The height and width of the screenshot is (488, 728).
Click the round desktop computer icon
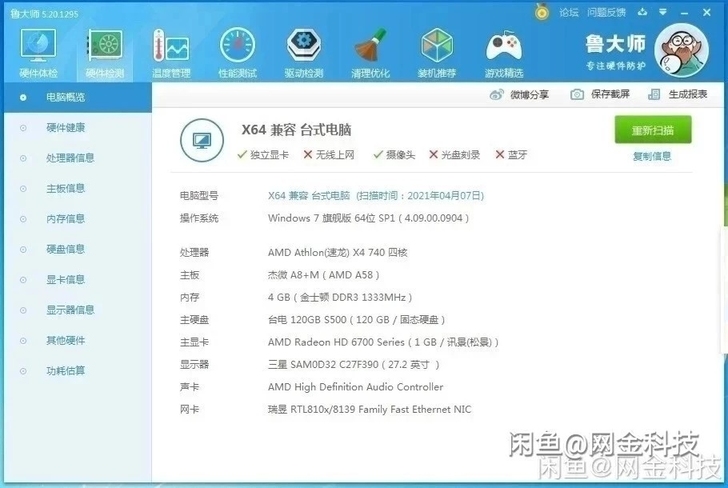pyautogui.click(x=202, y=140)
